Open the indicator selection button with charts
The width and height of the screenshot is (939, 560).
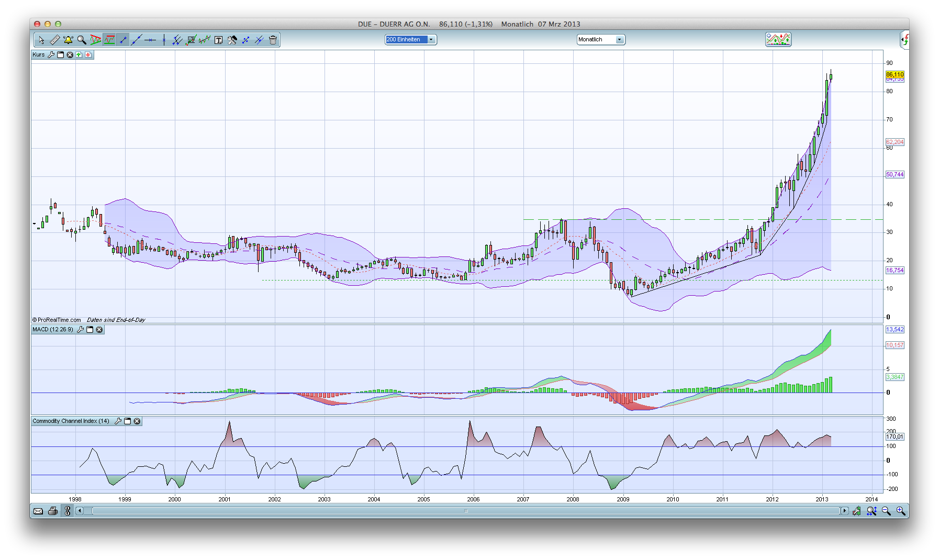pos(778,40)
